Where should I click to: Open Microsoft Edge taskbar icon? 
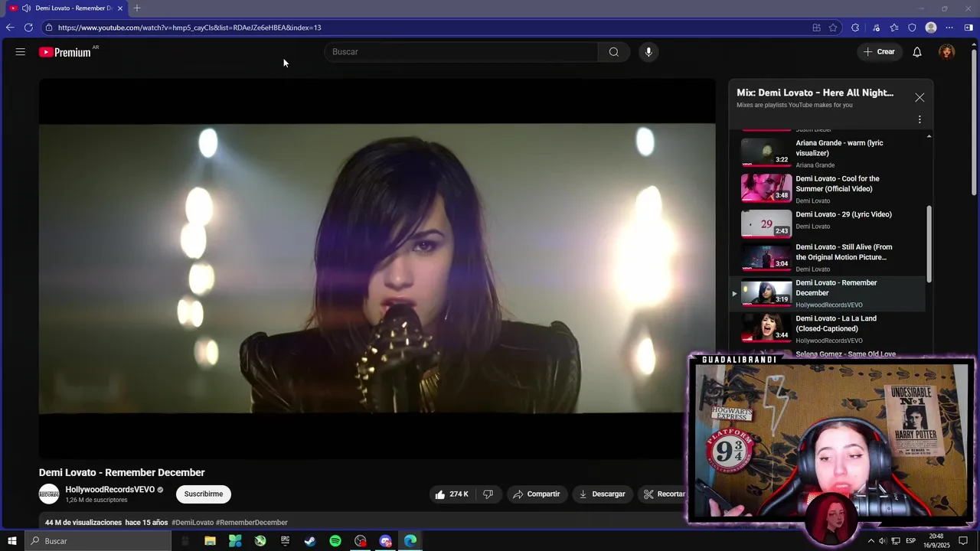(x=410, y=541)
